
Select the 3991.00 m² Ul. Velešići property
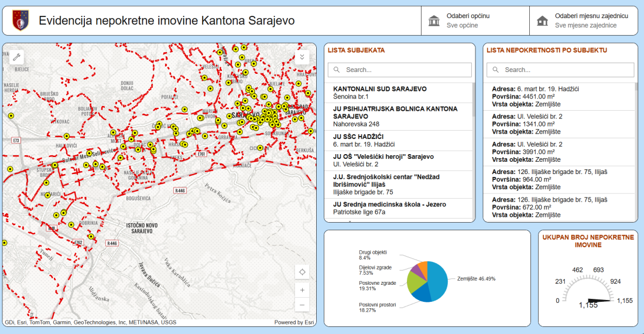tap(559, 152)
